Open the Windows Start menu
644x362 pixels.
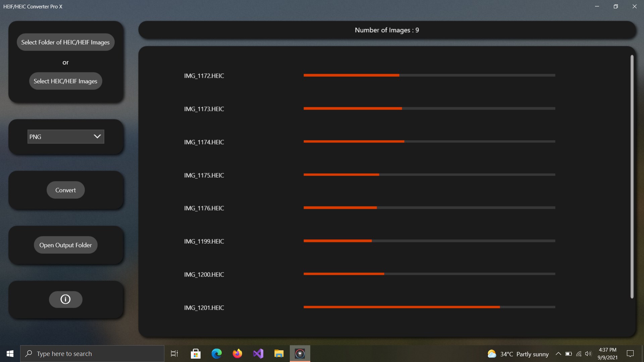click(x=10, y=354)
